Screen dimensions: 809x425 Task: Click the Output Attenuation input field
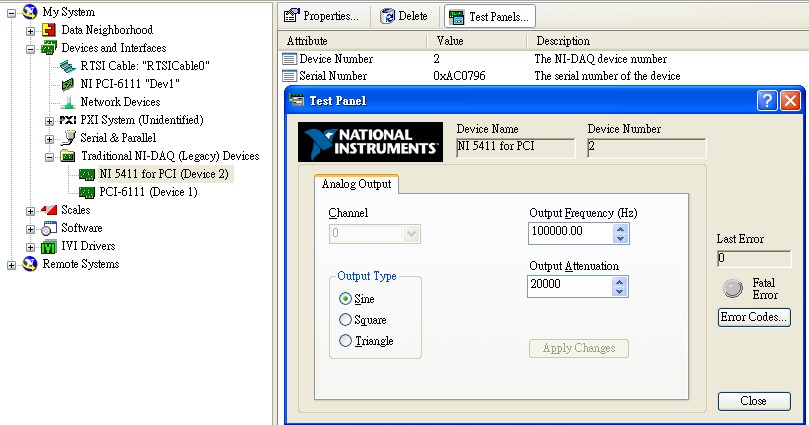[x=569, y=285]
